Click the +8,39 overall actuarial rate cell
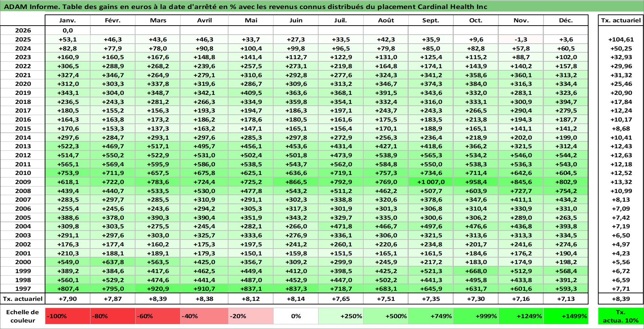644x329 pixels. click(621, 299)
